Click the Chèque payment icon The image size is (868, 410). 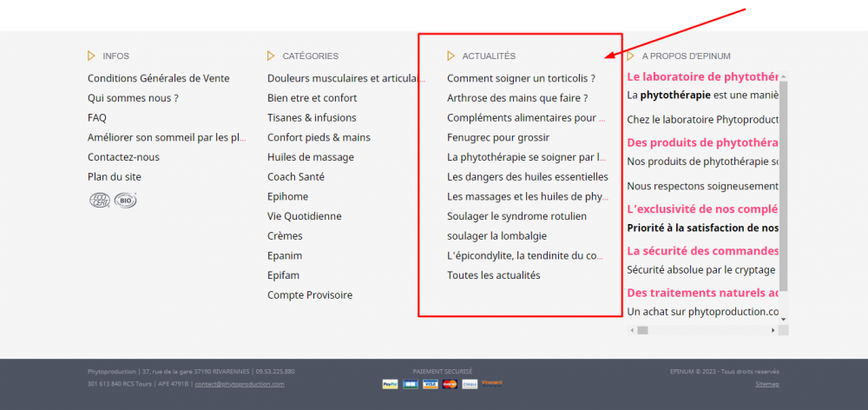[470, 384]
